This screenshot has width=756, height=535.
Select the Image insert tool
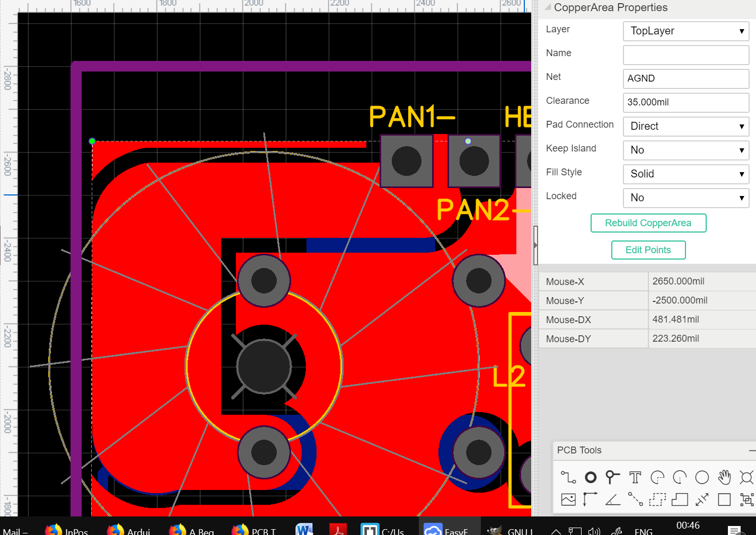click(568, 500)
